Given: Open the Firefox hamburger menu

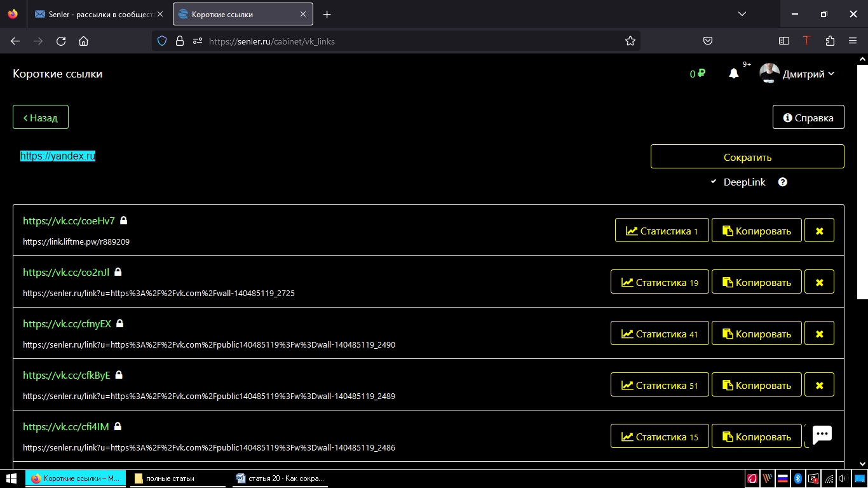Looking at the screenshot, I should (853, 41).
